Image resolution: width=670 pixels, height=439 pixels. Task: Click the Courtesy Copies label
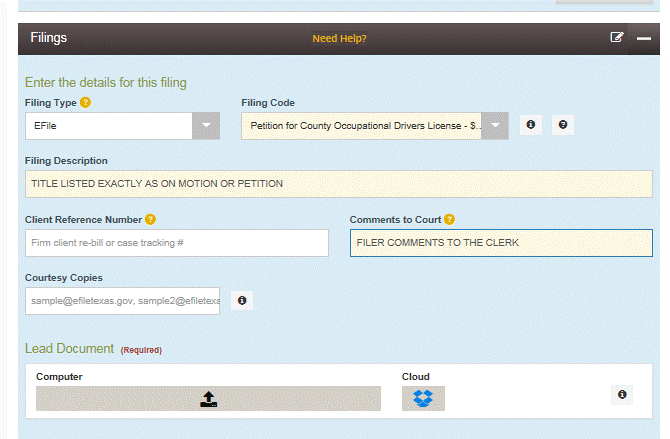(x=64, y=278)
